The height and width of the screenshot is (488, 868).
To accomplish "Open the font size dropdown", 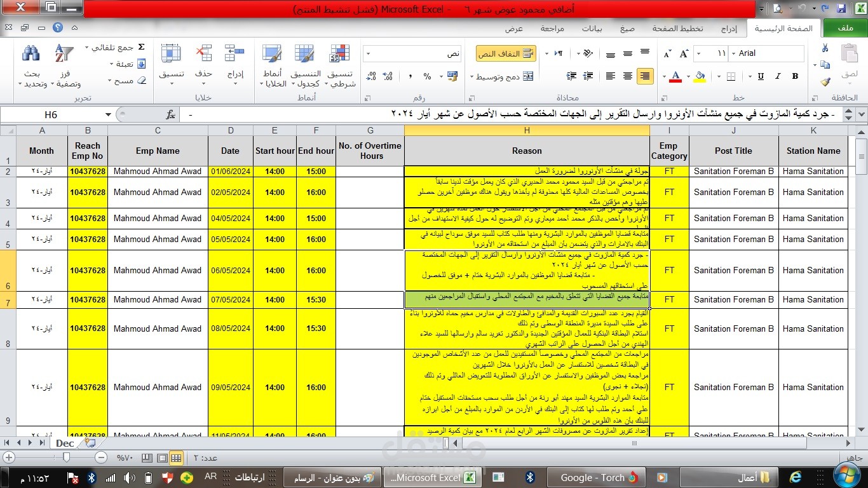I will click(699, 53).
